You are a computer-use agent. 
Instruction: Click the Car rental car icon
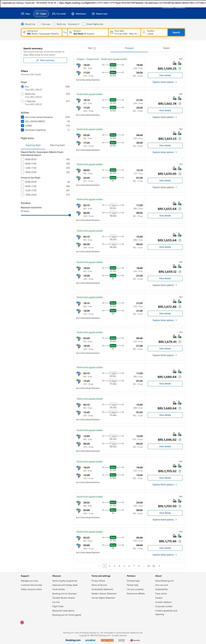54,14
